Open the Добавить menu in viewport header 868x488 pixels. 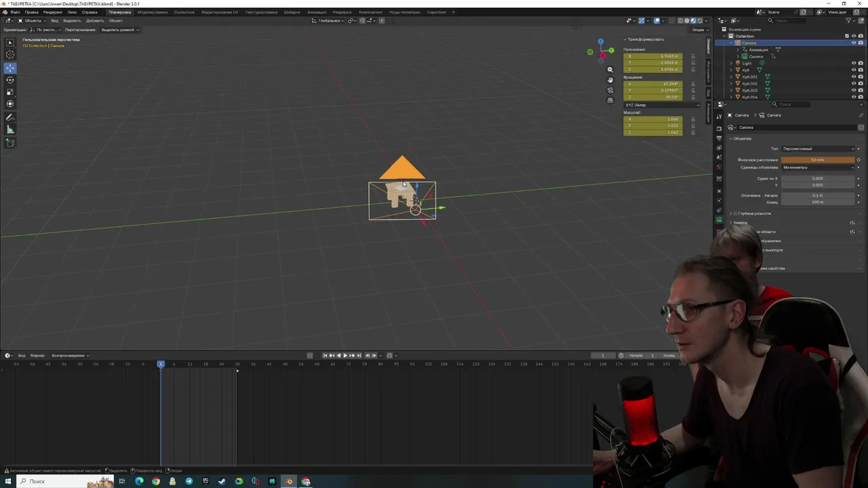pos(95,20)
